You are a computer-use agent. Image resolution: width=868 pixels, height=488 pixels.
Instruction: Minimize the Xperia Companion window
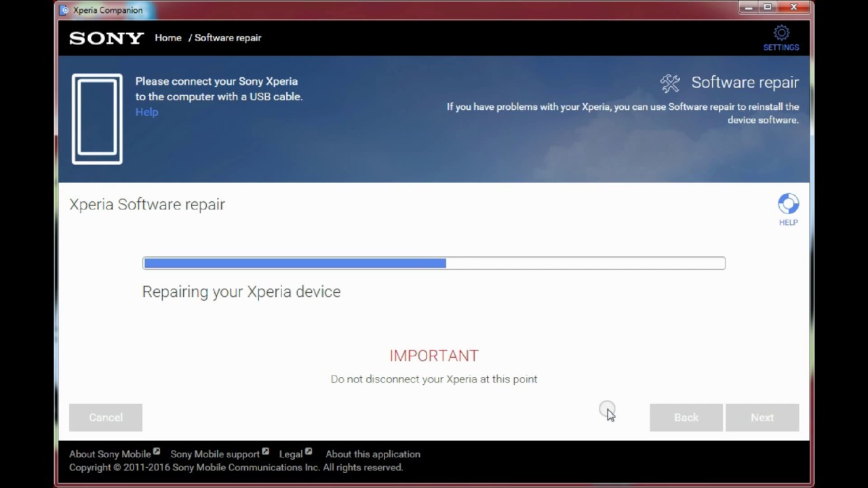click(x=749, y=7)
